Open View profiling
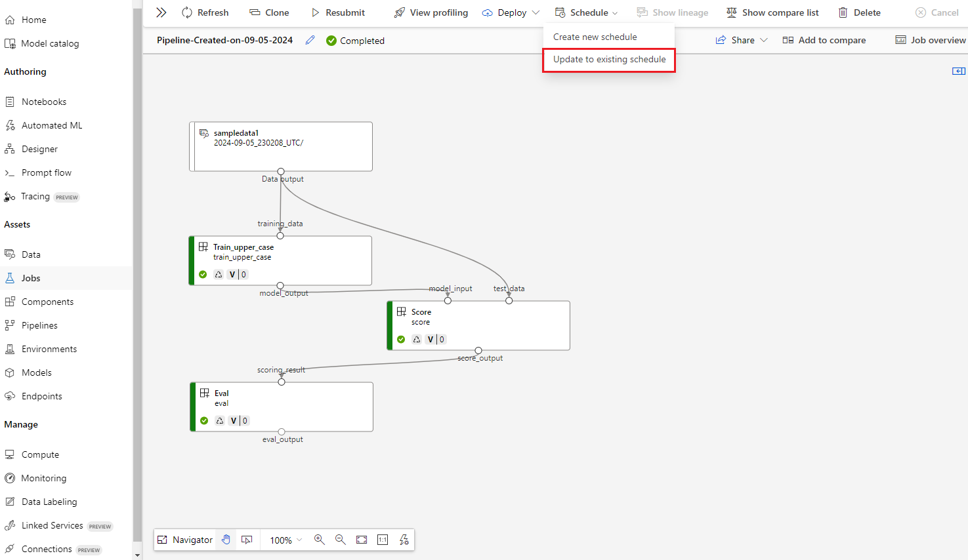Image resolution: width=968 pixels, height=560 pixels. pyautogui.click(x=431, y=12)
